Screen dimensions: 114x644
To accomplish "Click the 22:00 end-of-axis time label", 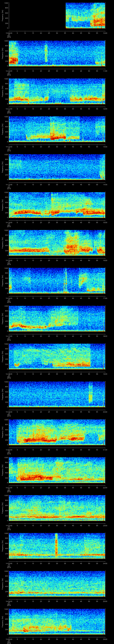I will 105,487.
